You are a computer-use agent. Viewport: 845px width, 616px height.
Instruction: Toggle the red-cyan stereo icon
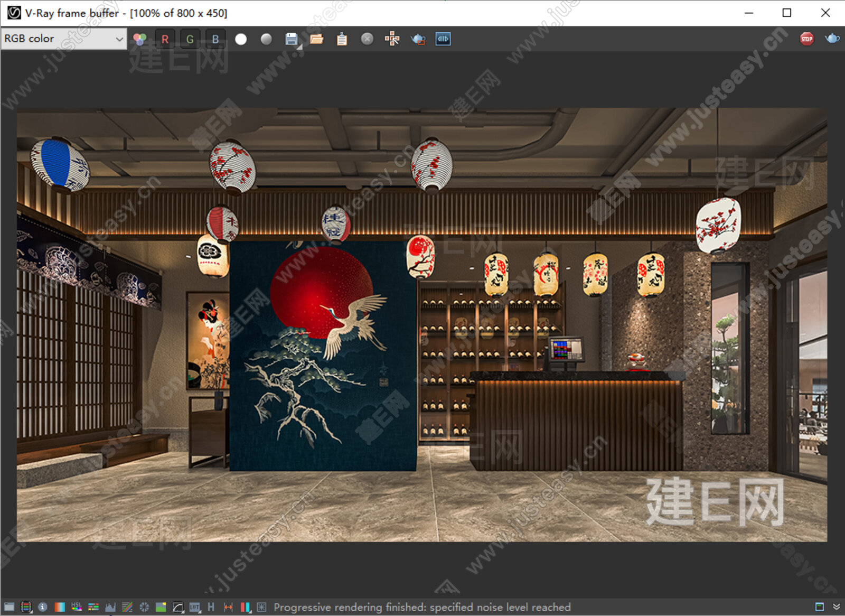[245, 607]
